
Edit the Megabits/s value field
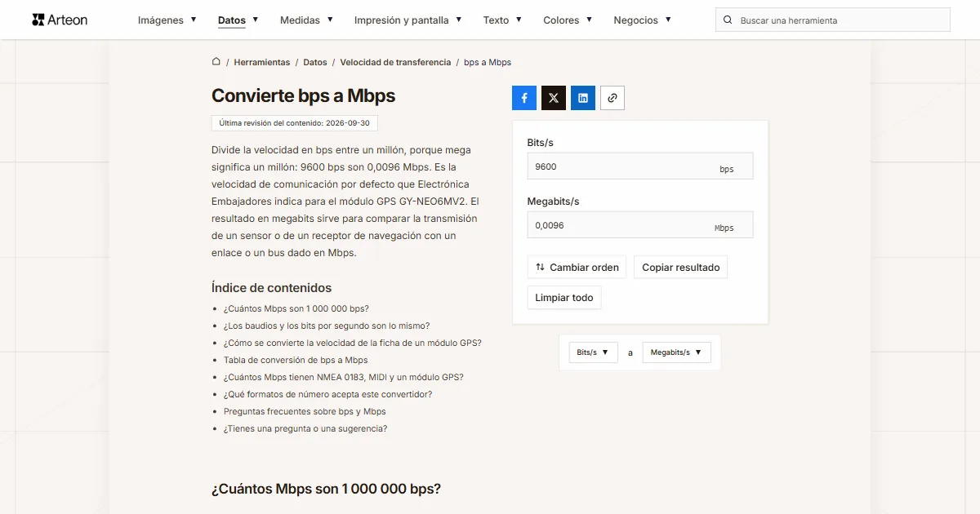point(640,225)
